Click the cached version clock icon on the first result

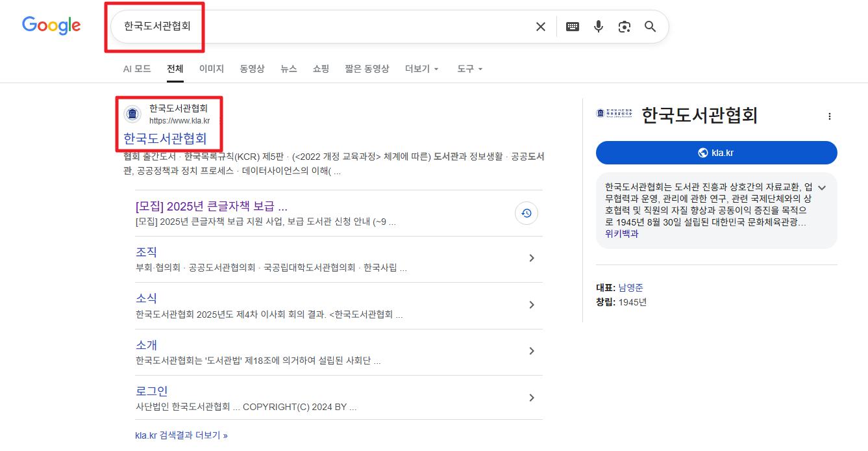[x=527, y=213]
